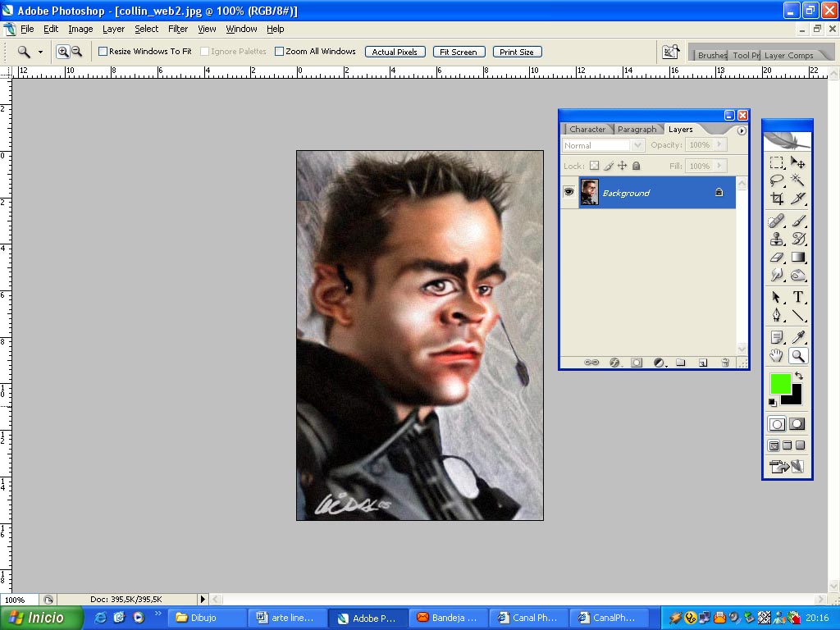This screenshot has width=840, height=630.
Task: Select the Eyedropper tool
Action: [x=797, y=337]
